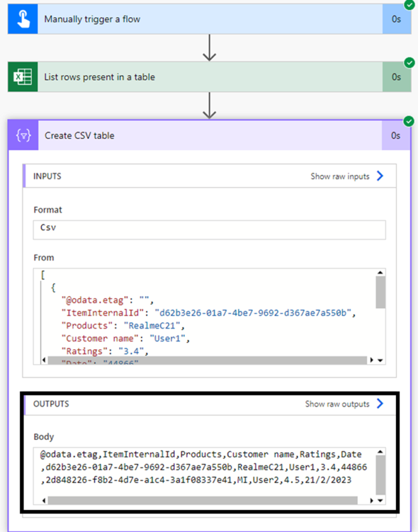Collapse the Manually trigger a flow card
Screen dimensions: 418x532
(163, 18)
